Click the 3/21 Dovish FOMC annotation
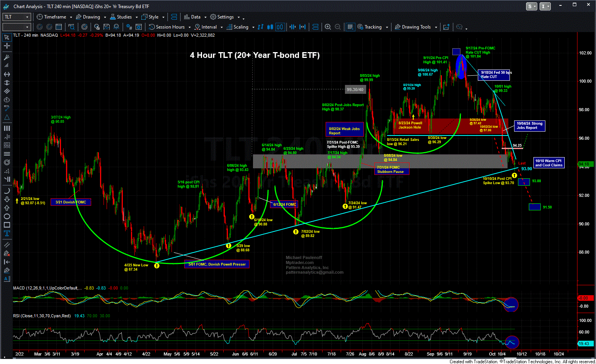 point(71,202)
